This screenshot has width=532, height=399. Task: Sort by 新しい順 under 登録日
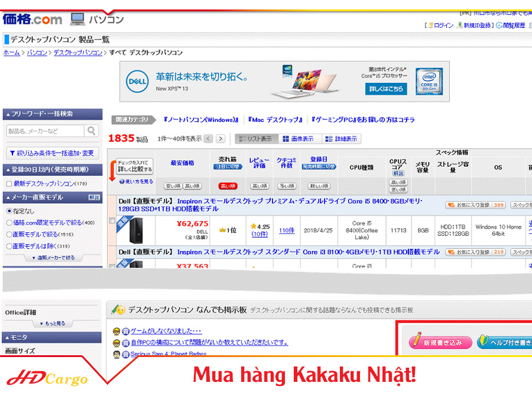pos(319,186)
